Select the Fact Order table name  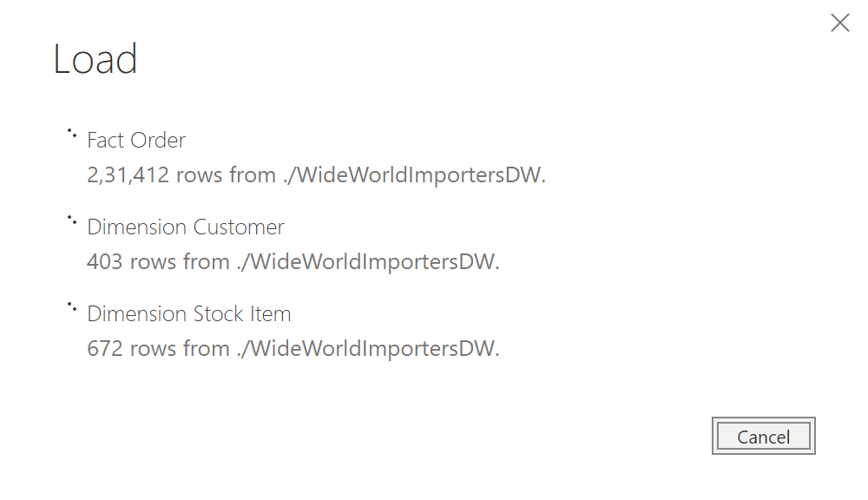[136, 140]
